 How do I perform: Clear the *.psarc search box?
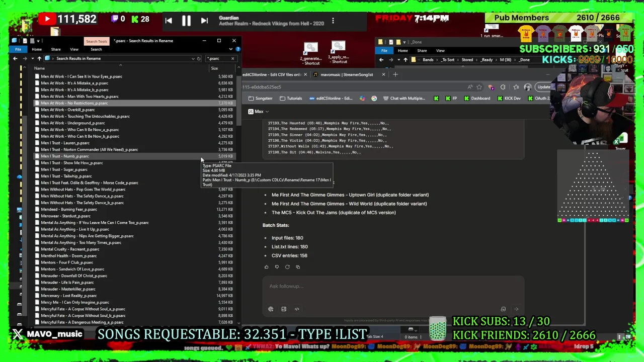click(x=232, y=58)
